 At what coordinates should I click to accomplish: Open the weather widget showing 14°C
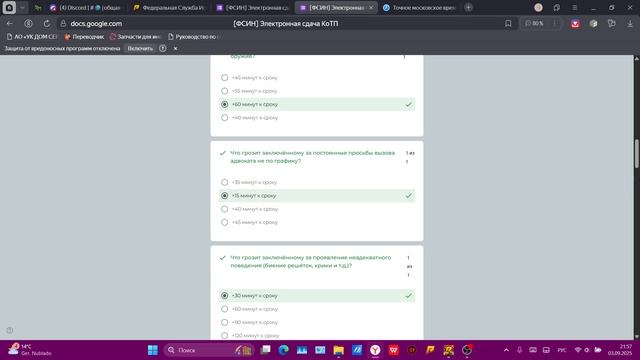31,350
